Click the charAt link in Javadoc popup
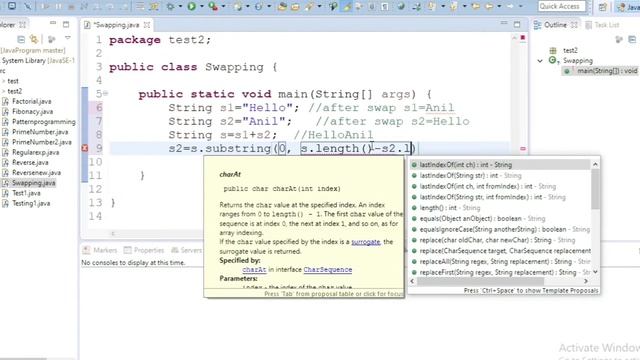The image size is (640, 360). click(x=254, y=269)
